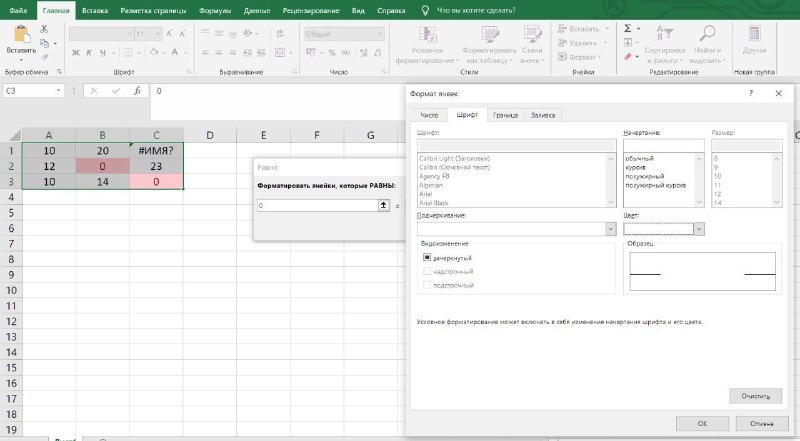Viewport: 800px width, 441px height.
Task: Click the Шрифт font name input field
Action: tap(516, 145)
